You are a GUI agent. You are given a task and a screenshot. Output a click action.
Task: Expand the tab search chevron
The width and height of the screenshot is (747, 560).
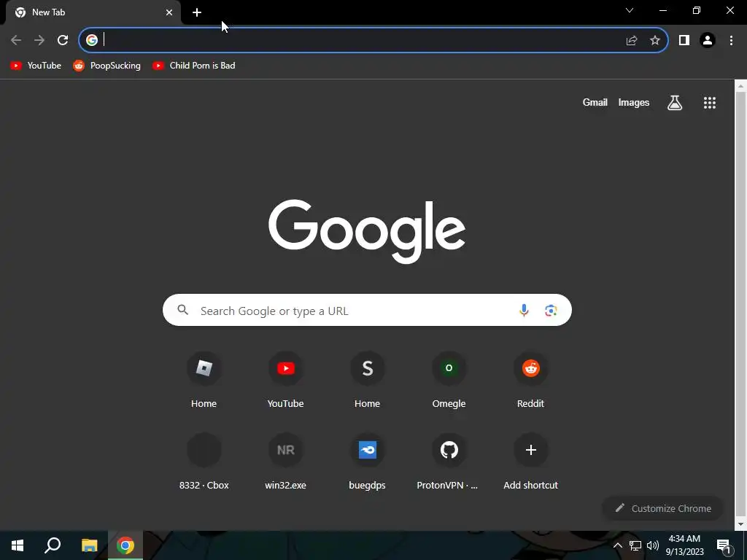point(630,10)
